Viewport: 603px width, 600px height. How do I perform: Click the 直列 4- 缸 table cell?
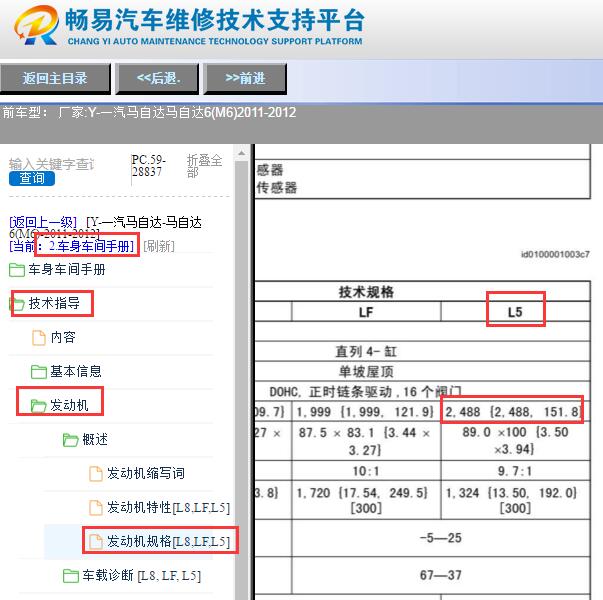(x=366, y=352)
